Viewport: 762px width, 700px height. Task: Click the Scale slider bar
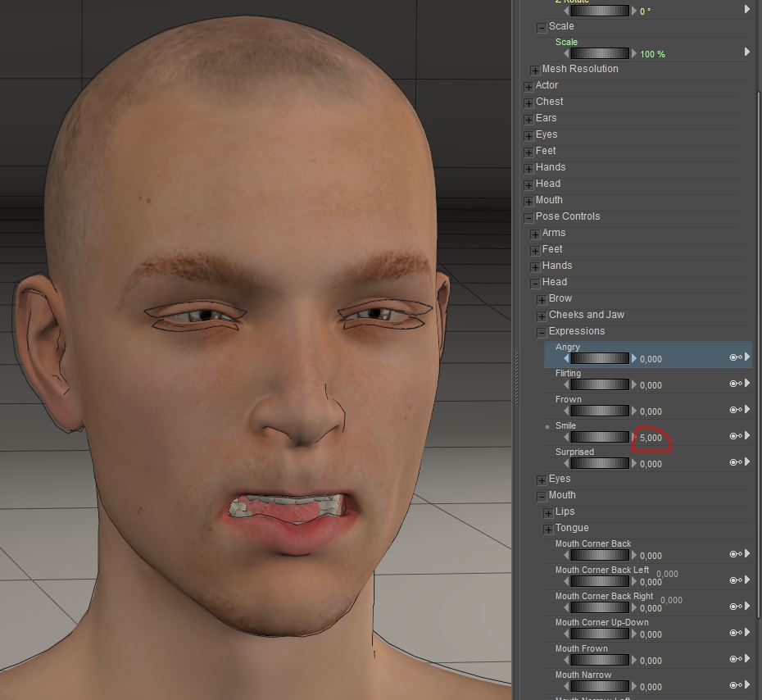tap(600, 53)
